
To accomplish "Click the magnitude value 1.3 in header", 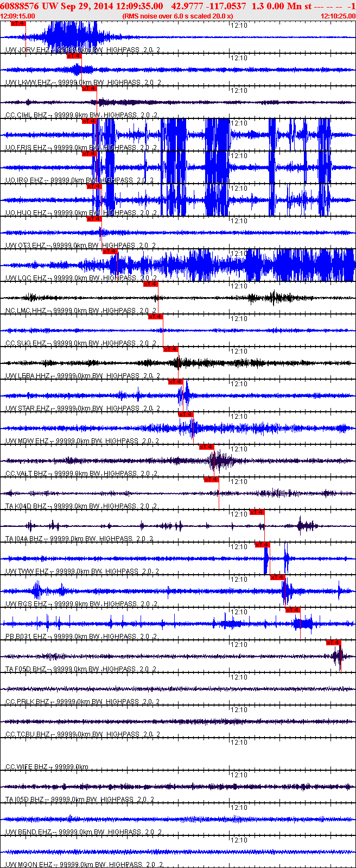I will [257, 6].
